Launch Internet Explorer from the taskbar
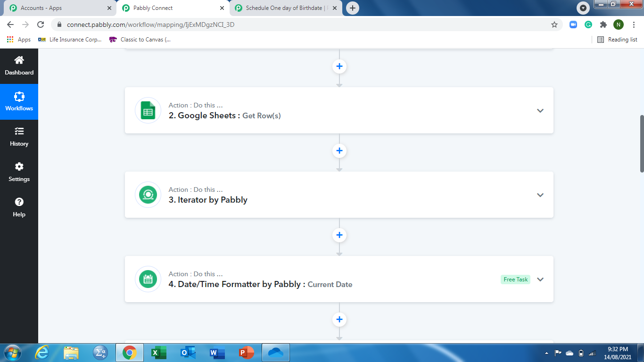The width and height of the screenshot is (644, 362). coord(42,353)
